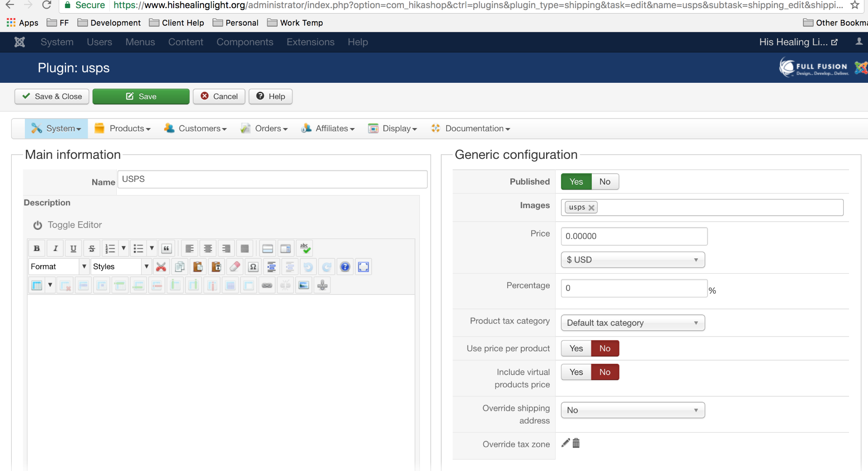Set Published to Yes
The image size is (868, 471).
[x=576, y=182]
